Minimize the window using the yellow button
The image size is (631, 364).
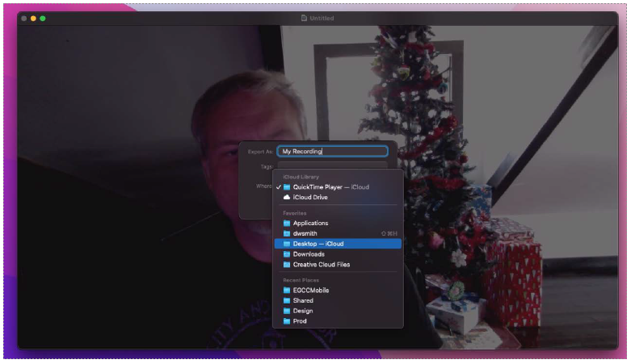tap(33, 18)
